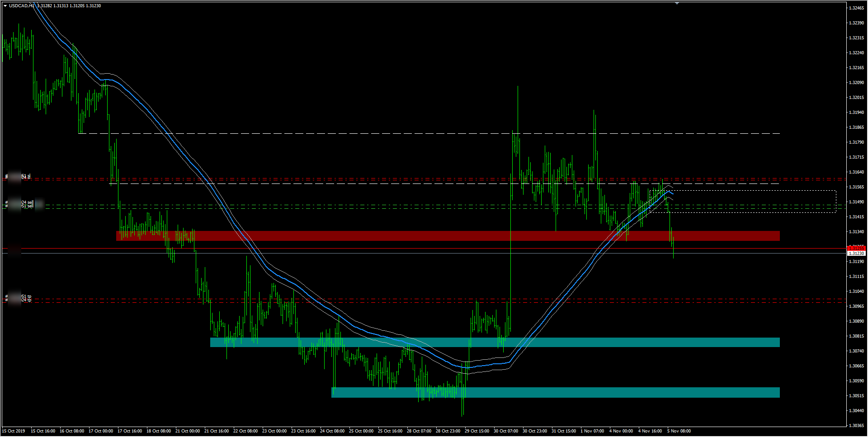The height and width of the screenshot is (437, 868).
Task: Open the dropdown arrow beside USDCAD,H1
Action: point(5,6)
